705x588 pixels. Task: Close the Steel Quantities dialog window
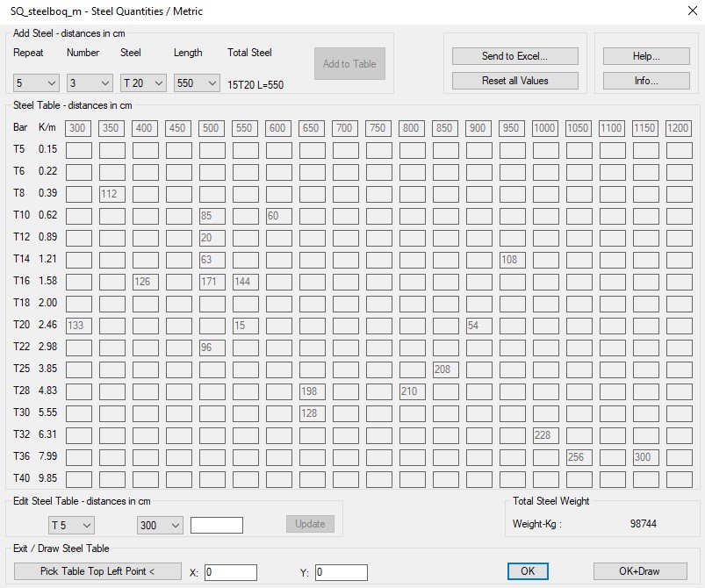687,12
